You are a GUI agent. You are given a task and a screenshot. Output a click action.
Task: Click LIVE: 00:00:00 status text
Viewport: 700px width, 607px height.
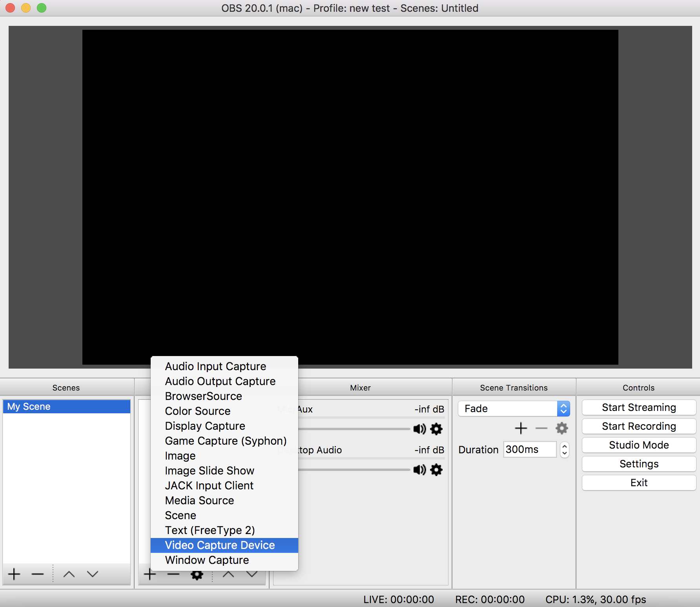pos(399,600)
